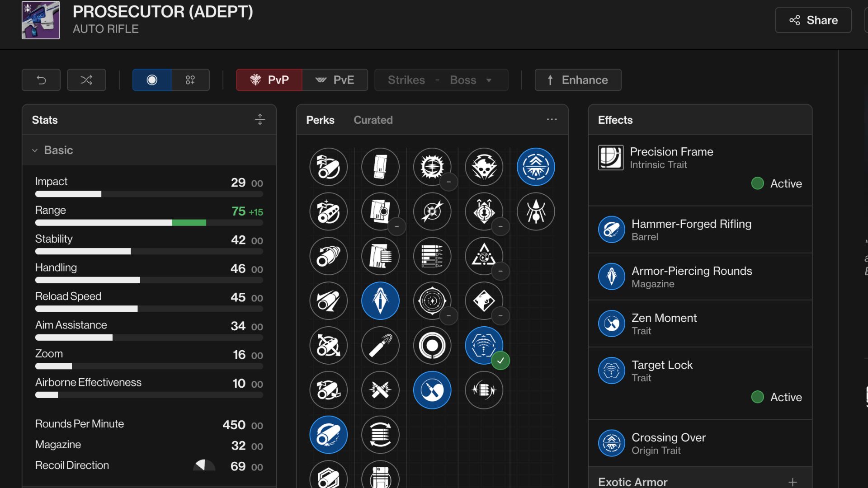Select the Target Lock perk with checkmark
This screenshot has width=868, height=488.
pos(484,346)
